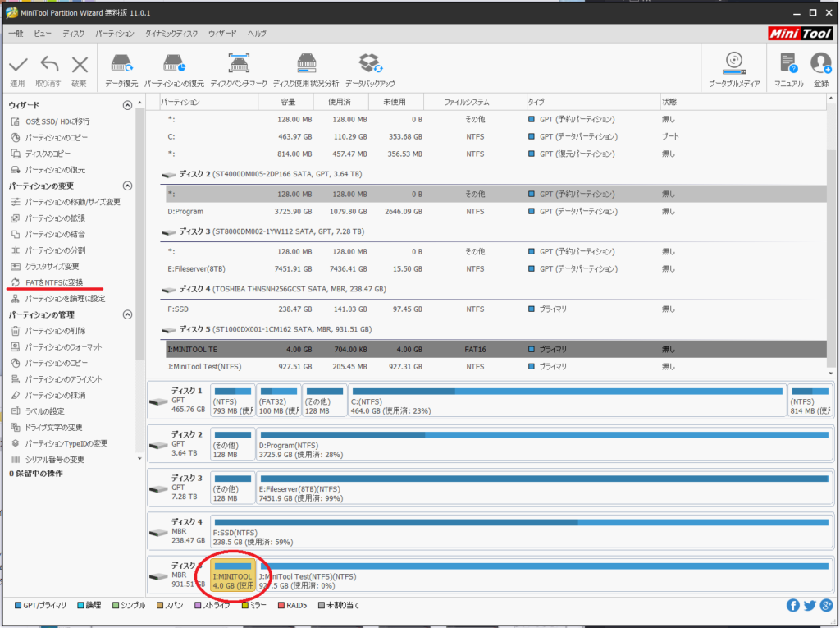Collapse the Change Partition (パーティションの変更) section
Screen dimensions: 840x628
[x=127, y=186]
